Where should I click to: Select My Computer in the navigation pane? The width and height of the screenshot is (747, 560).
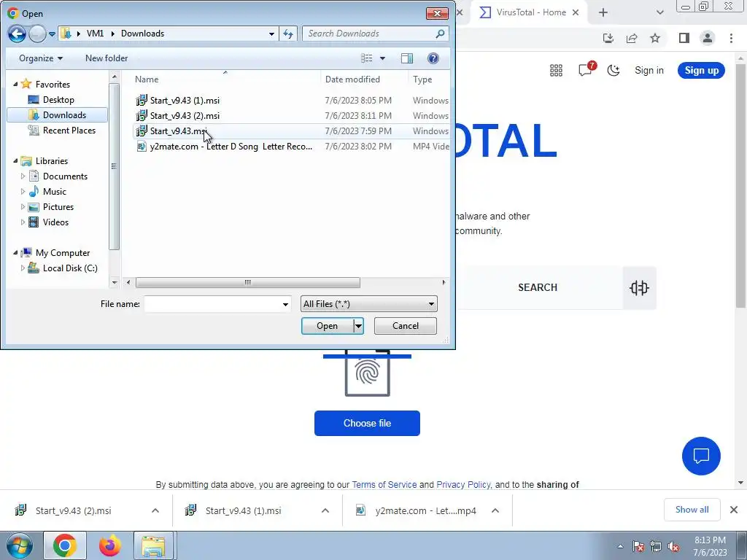[63, 253]
